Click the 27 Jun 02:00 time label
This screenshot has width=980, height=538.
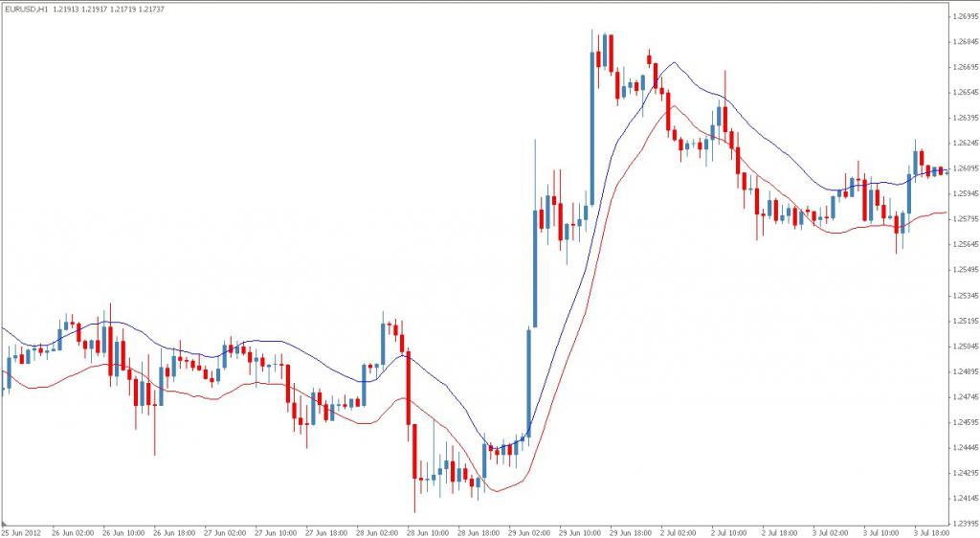(x=225, y=533)
